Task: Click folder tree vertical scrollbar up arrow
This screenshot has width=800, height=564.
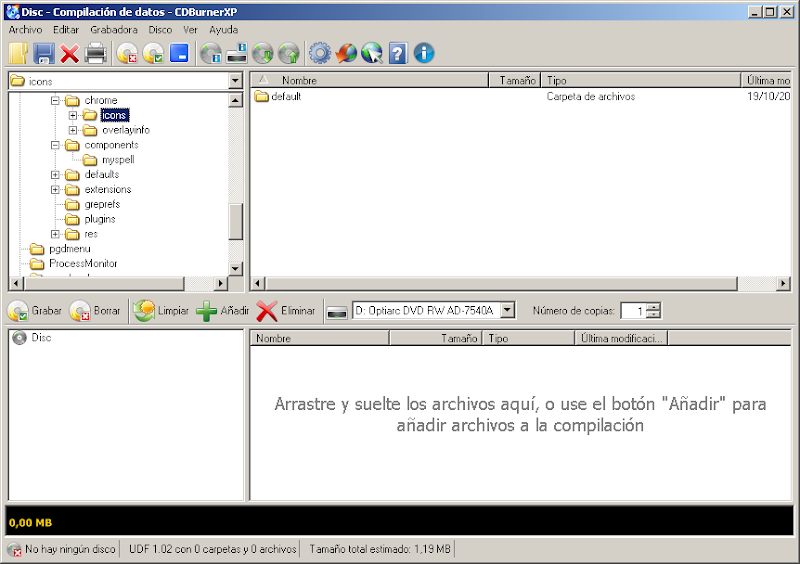Action: click(235, 100)
